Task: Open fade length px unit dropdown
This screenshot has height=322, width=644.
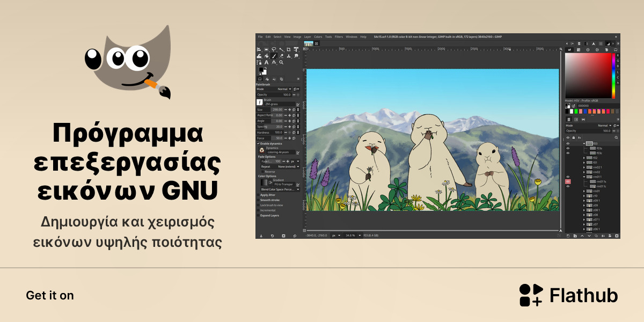Action: point(295,161)
